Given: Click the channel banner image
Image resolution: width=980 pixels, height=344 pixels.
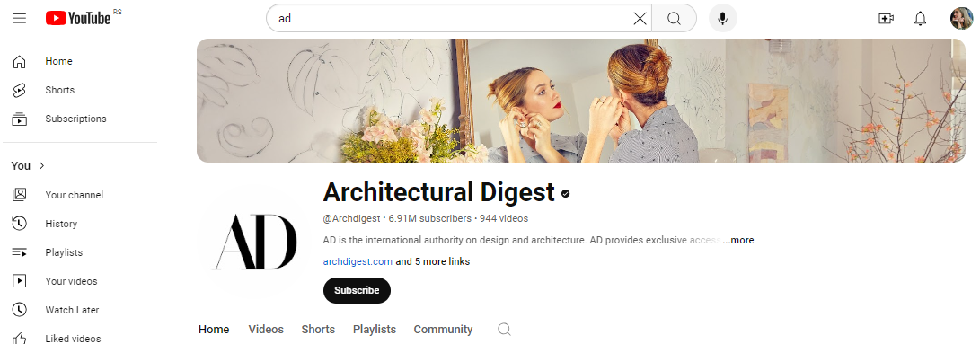Looking at the screenshot, I should click(x=581, y=101).
